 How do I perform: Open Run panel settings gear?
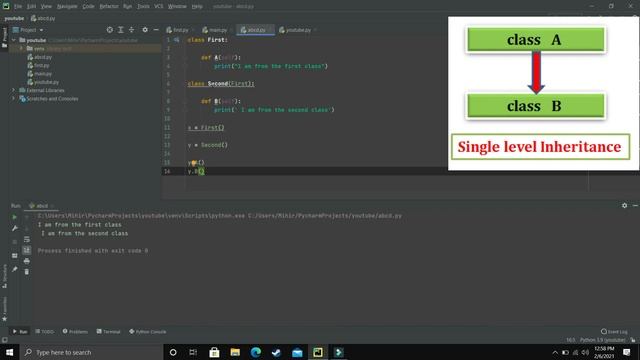[x=624, y=205]
